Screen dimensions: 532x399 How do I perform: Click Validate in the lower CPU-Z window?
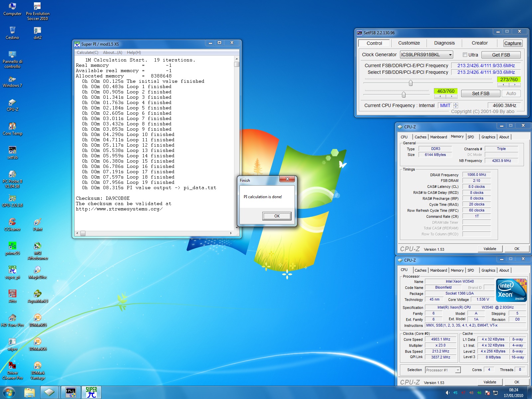pyautogui.click(x=489, y=382)
